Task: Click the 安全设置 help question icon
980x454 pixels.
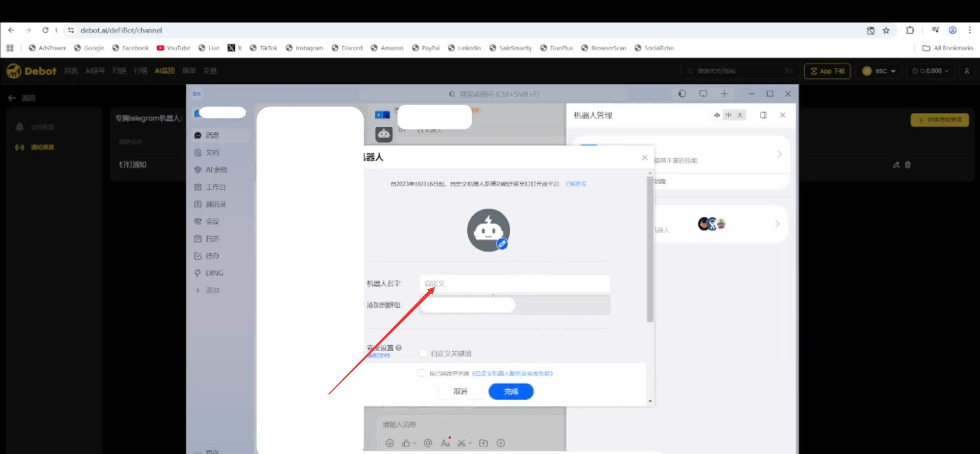Action: tap(399, 348)
